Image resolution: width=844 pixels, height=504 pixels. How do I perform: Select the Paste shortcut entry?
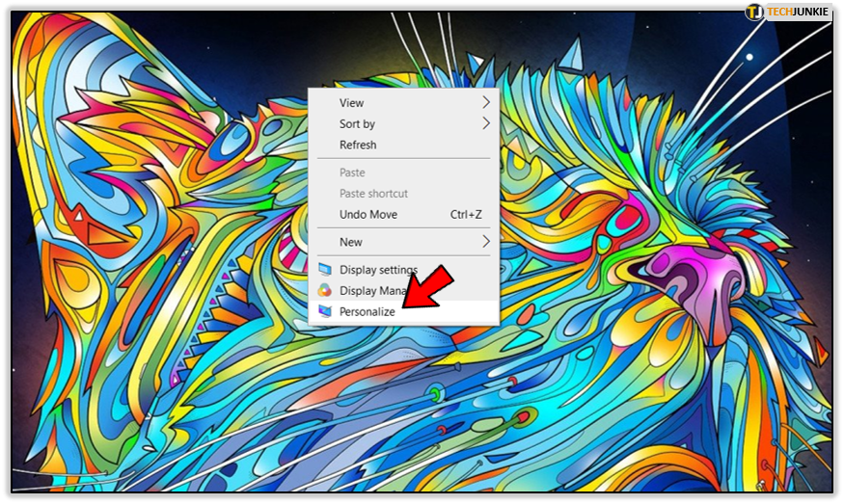click(x=404, y=194)
